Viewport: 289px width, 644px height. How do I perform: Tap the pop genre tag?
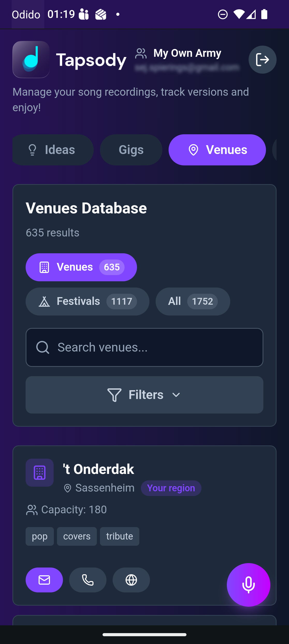pos(40,536)
